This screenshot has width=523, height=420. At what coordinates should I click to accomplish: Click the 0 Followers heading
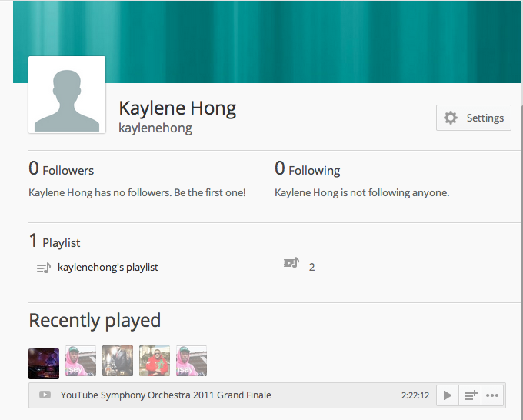62,168
